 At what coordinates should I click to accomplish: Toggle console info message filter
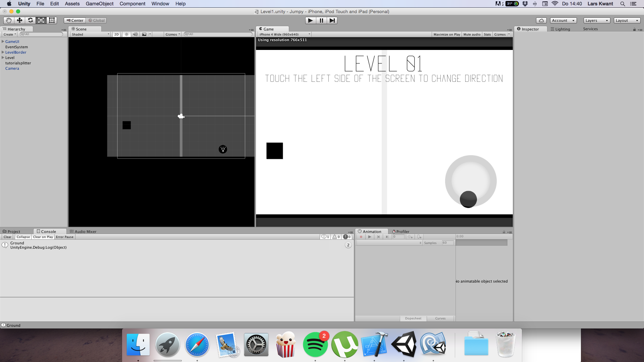tap(325, 237)
